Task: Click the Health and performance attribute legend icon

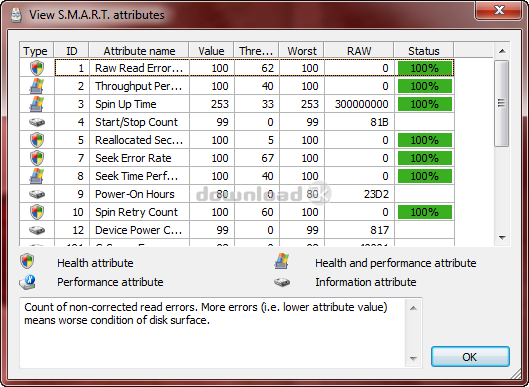Action: (x=282, y=261)
